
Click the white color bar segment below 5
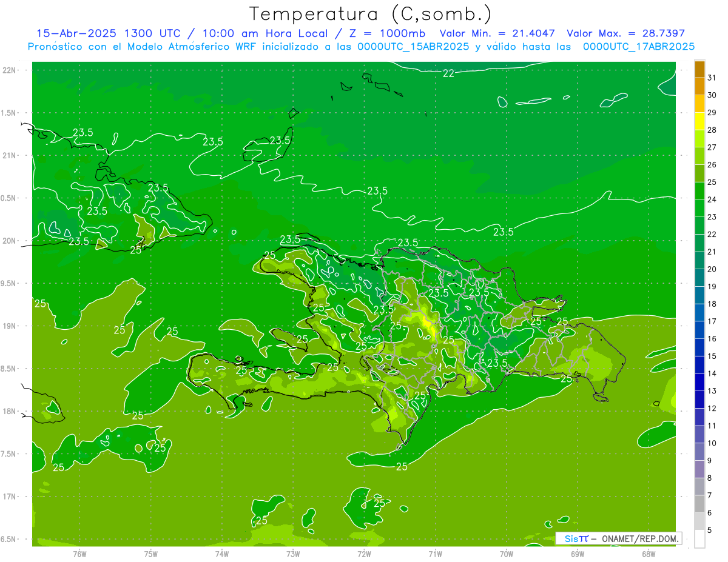coord(699,539)
